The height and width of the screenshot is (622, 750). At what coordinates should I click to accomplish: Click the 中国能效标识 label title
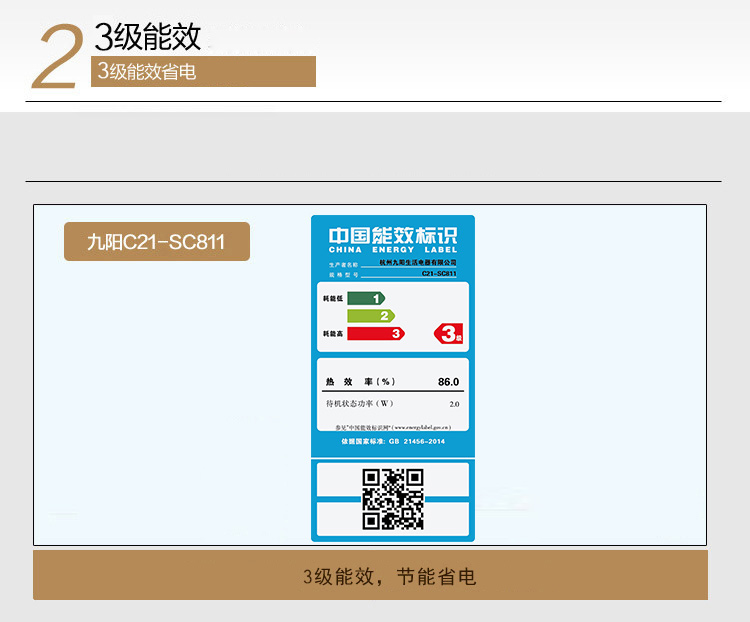point(393,235)
